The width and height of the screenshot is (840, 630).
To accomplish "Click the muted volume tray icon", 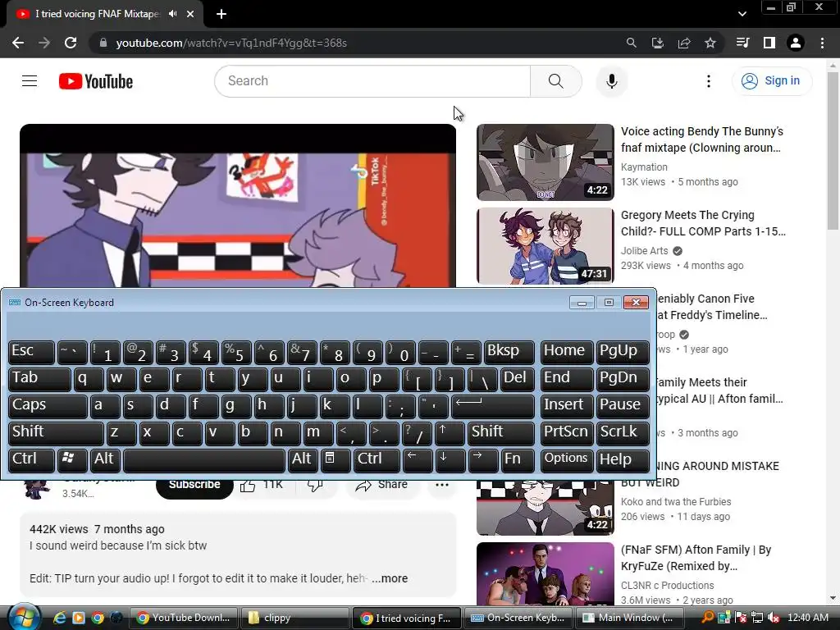I will pos(773,618).
